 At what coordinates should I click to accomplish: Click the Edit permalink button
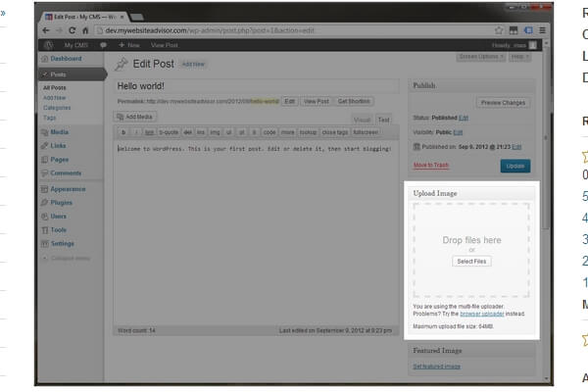pyautogui.click(x=289, y=101)
